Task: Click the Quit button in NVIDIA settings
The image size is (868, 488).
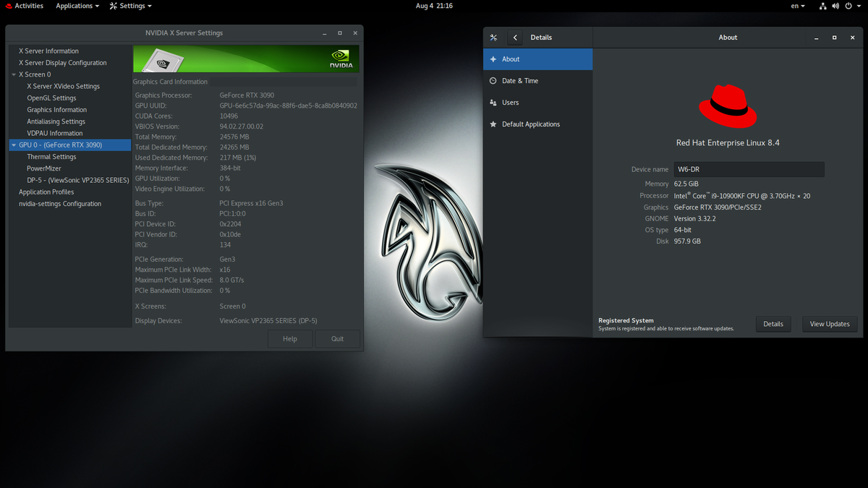Action: [x=338, y=338]
